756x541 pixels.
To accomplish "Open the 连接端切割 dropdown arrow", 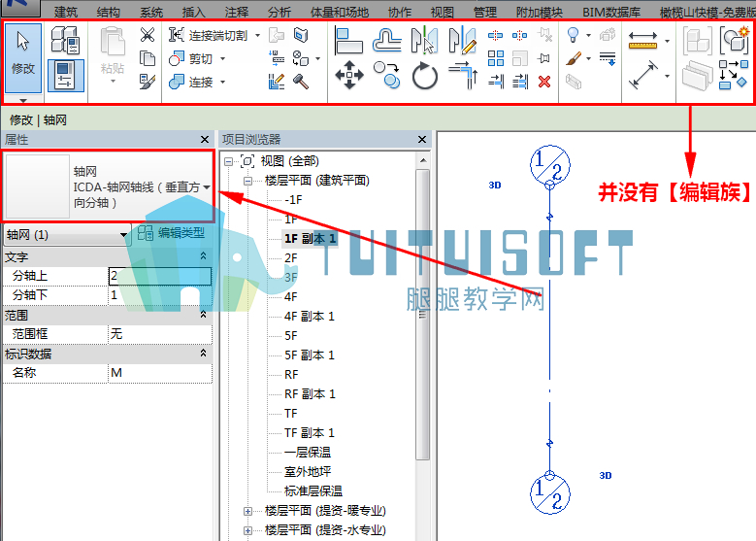I will tap(257, 35).
